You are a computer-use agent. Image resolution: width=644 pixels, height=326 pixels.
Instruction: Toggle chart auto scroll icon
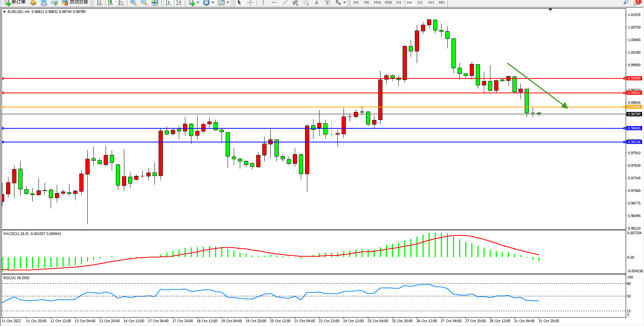click(x=168, y=3)
